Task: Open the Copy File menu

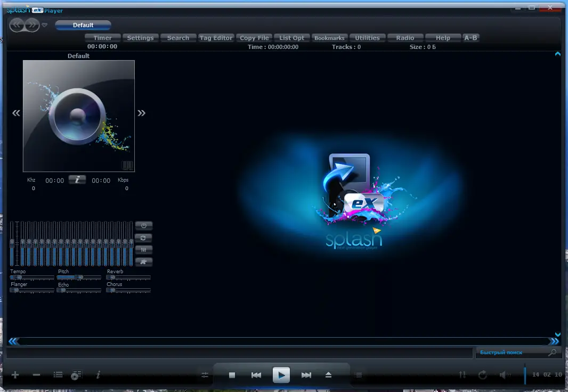Action: (254, 38)
